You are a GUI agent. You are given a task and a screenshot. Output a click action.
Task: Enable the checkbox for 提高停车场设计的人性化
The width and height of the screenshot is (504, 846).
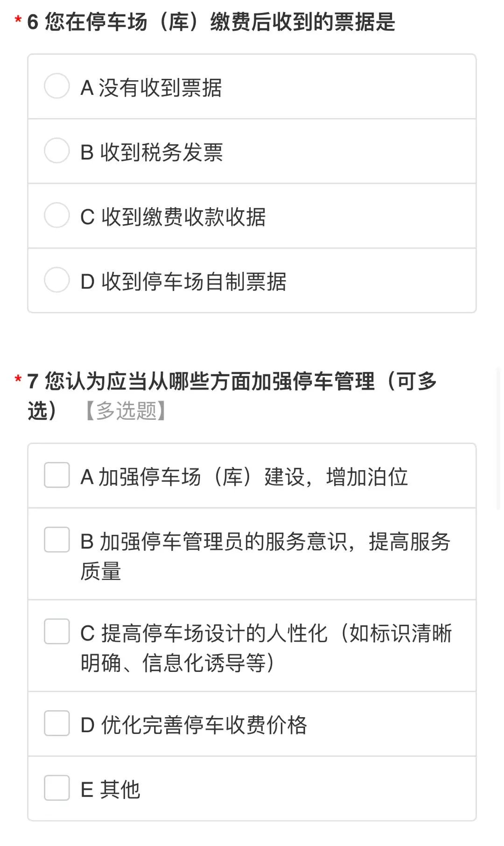coord(57,631)
